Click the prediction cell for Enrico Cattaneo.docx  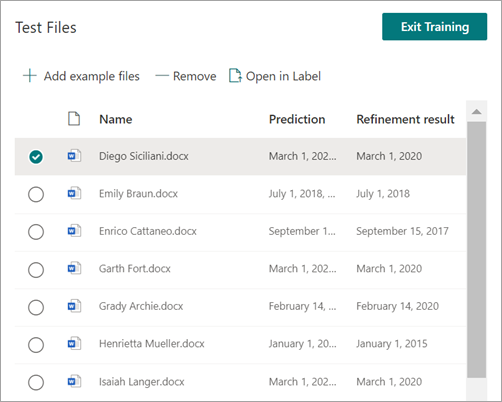click(x=302, y=231)
